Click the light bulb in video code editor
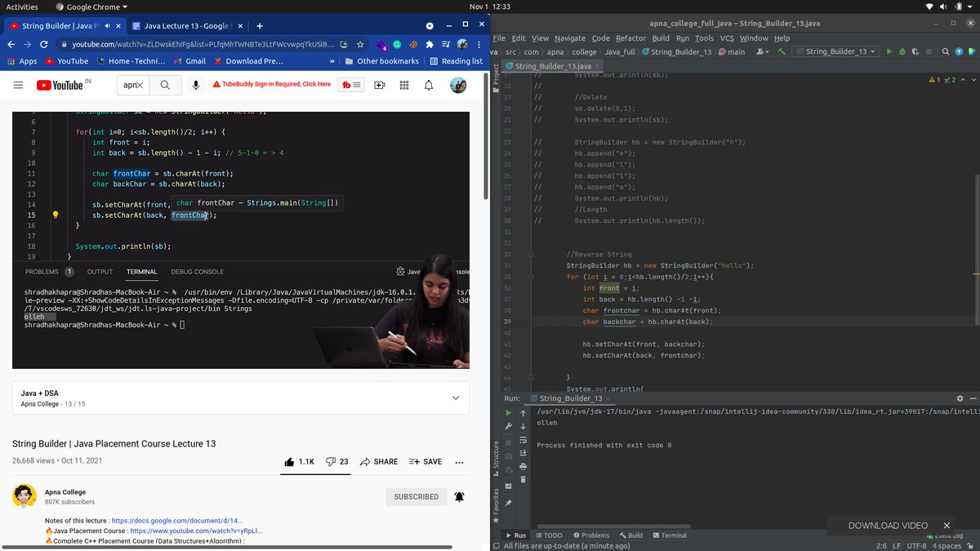 (x=56, y=216)
